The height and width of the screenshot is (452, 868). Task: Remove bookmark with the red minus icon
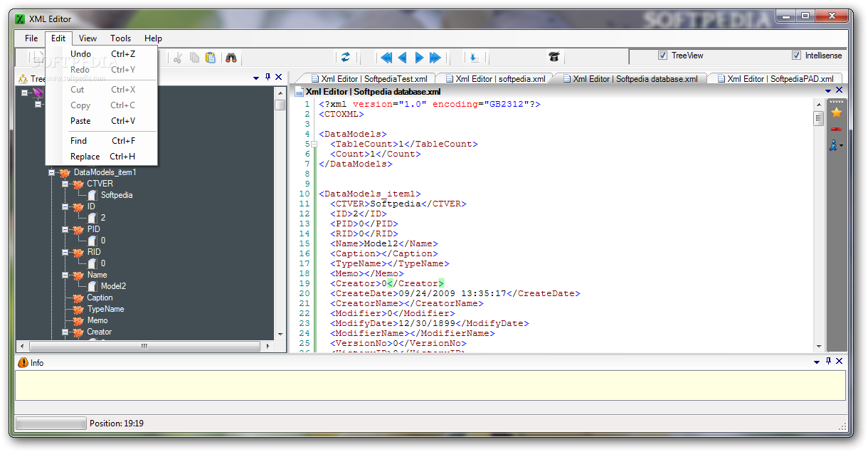tap(836, 129)
